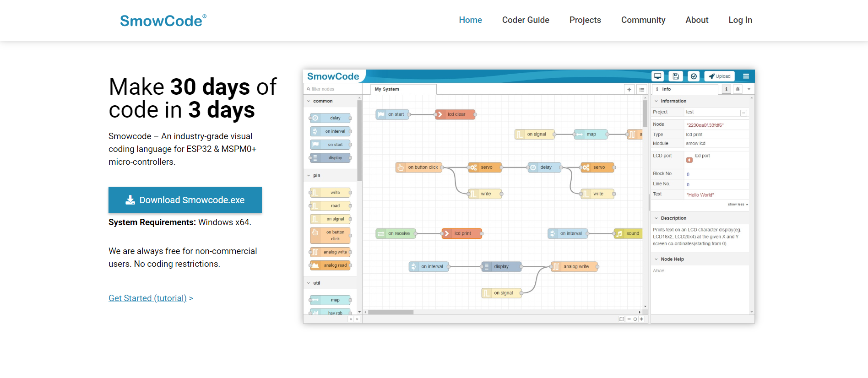Open the SmowCode logo homepage link
This screenshot has height=378, width=868.
(x=163, y=21)
